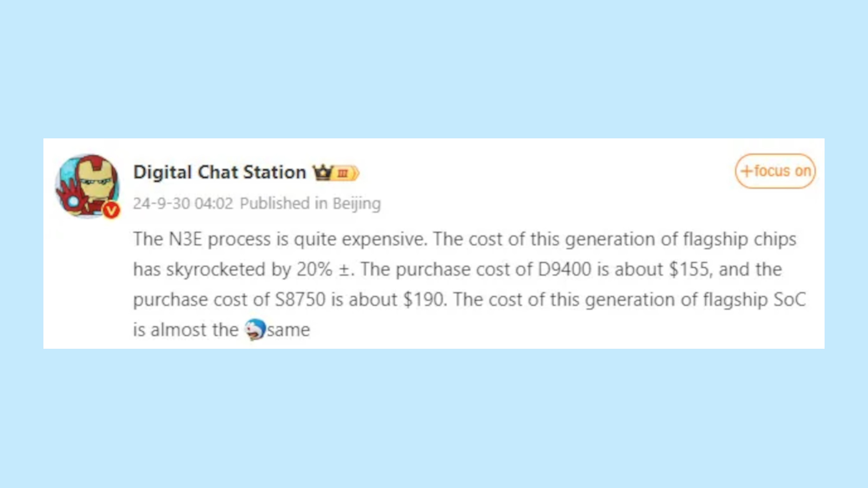The width and height of the screenshot is (868, 488).
Task: Click the D9400 chip name in the post
Action: coord(564,269)
